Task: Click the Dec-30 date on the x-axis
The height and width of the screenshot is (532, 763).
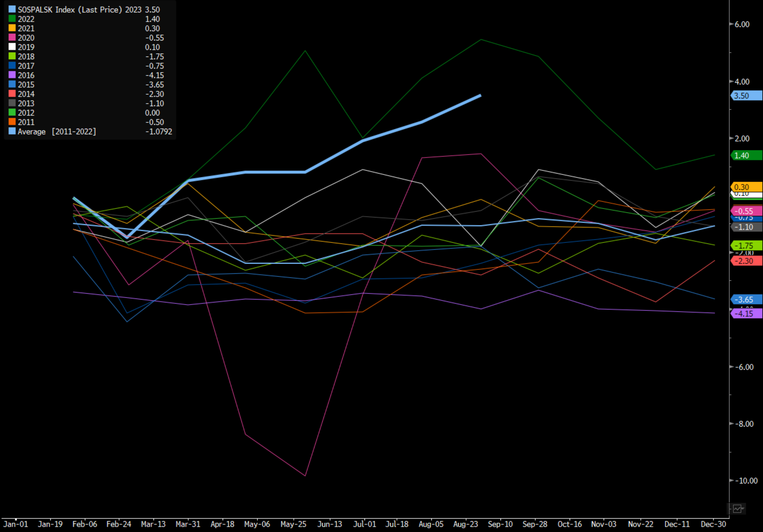Action: coord(713,524)
